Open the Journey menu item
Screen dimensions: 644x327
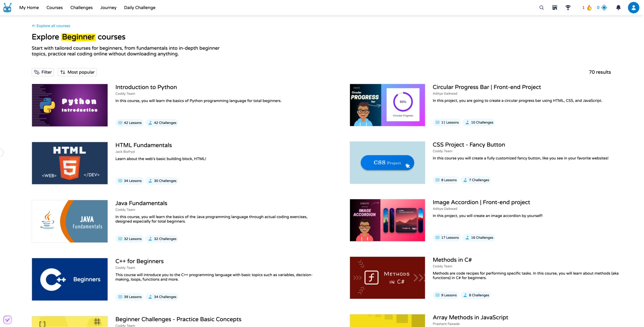coord(108,8)
